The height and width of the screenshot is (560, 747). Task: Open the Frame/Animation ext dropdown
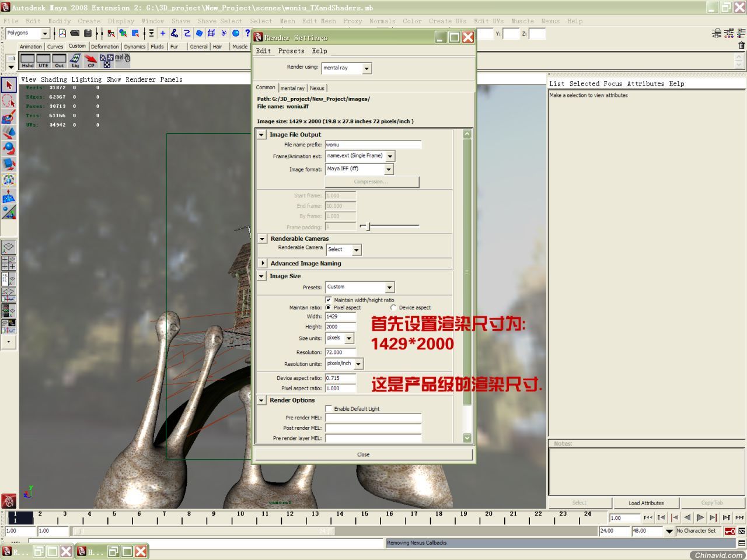[390, 156]
